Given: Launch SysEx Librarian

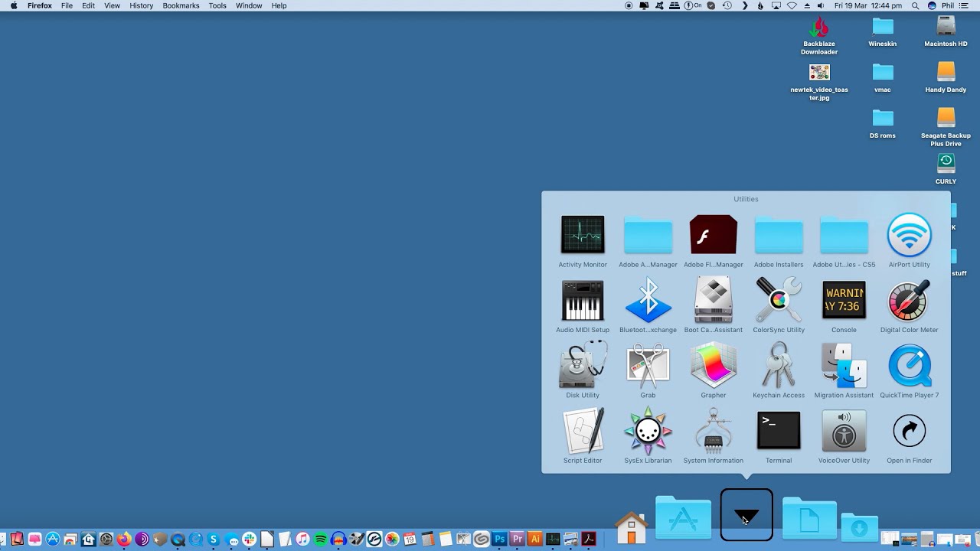Looking at the screenshot, I should (x=648, y=431).
